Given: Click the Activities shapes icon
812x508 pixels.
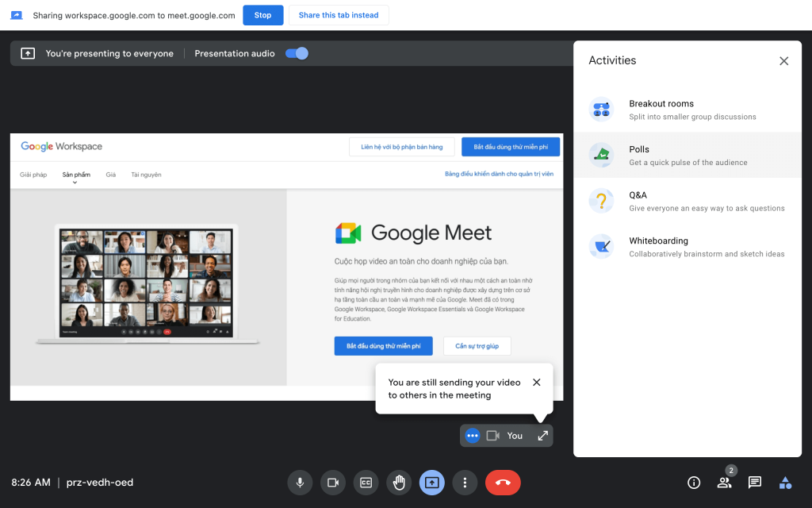Looking at the screenshot, I should tap(785, 483).
